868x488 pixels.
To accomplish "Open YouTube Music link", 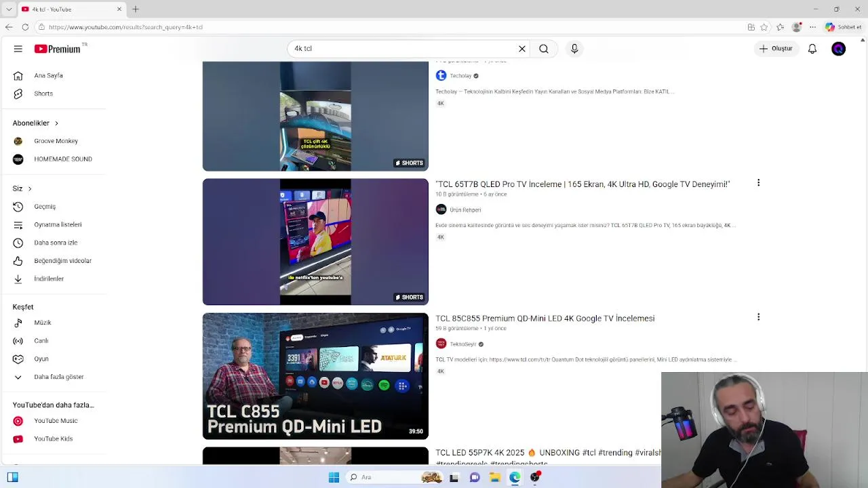I will (x=56, y=421).
